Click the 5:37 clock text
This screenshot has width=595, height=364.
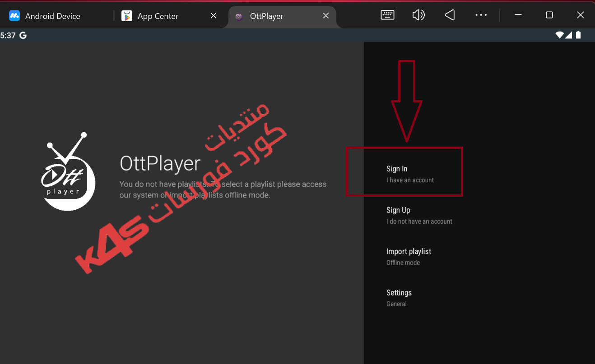click(8, 35)
